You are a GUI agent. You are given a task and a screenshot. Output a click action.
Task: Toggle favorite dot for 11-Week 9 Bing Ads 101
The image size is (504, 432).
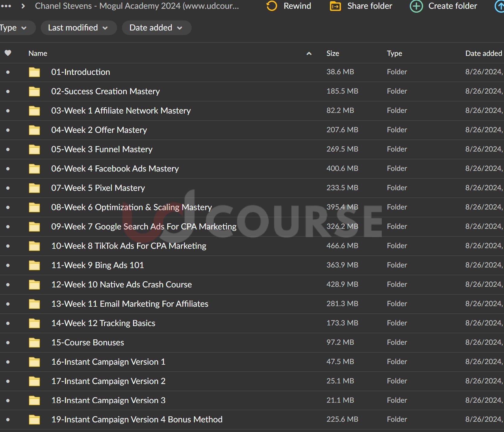pos(8,265)
